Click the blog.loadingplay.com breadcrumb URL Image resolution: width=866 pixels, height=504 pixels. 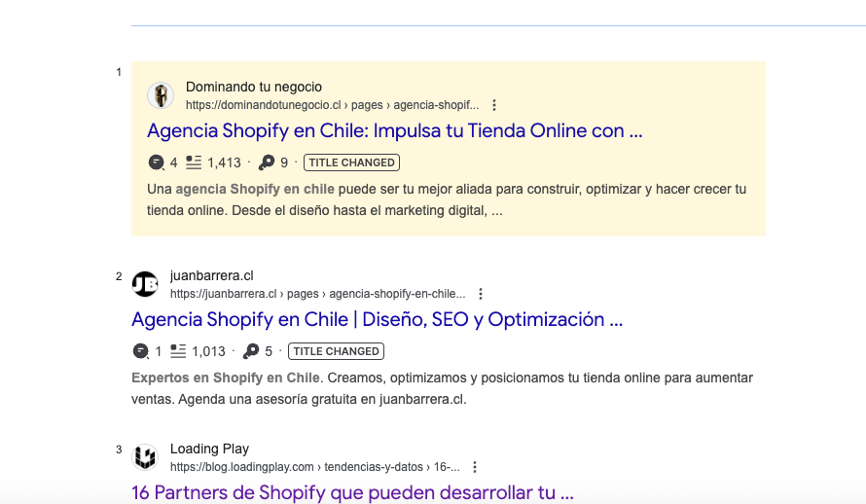click(315, 467)
